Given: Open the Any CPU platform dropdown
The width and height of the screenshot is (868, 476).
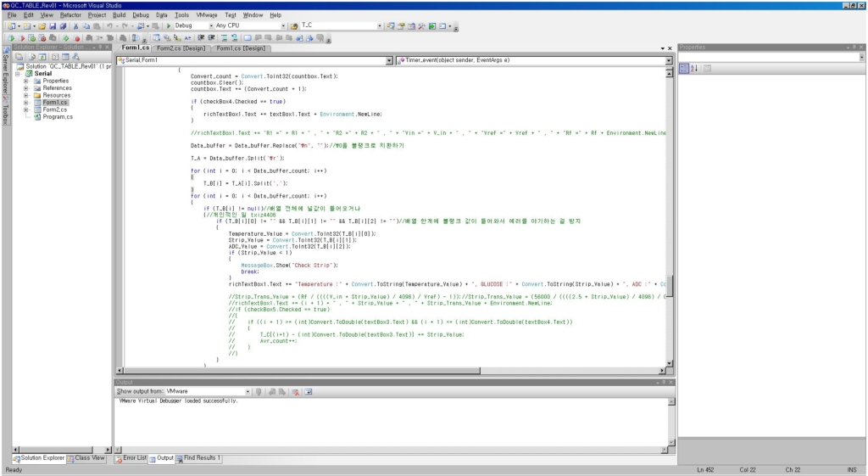Looking at the screenshot, I should click(x=283, y=26).
